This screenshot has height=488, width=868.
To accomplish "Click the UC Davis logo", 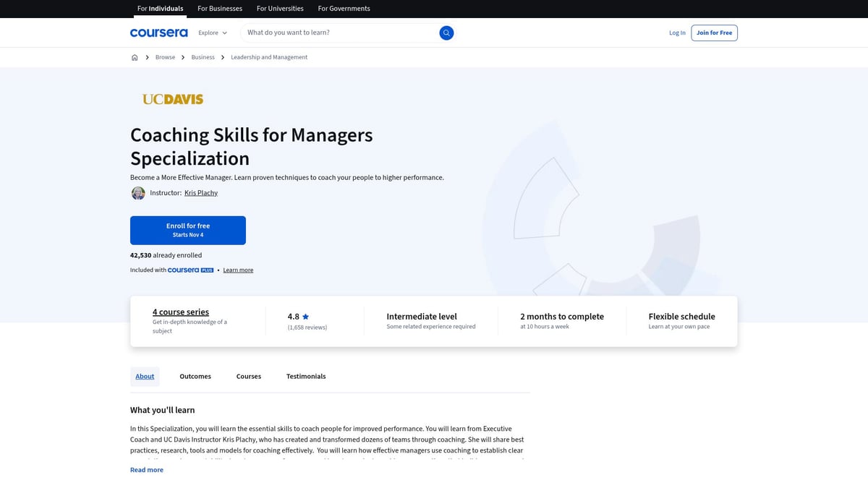I will (173, 98).
